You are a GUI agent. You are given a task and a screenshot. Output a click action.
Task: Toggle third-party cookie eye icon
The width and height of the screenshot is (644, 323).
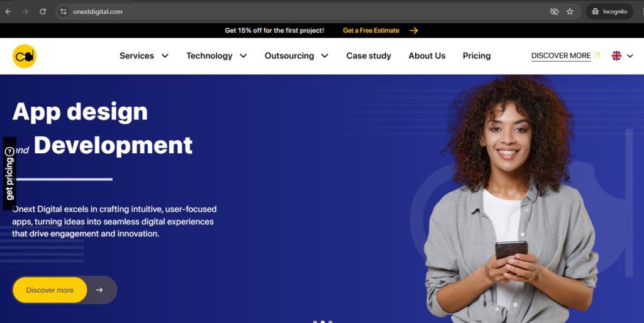[554, 11]
